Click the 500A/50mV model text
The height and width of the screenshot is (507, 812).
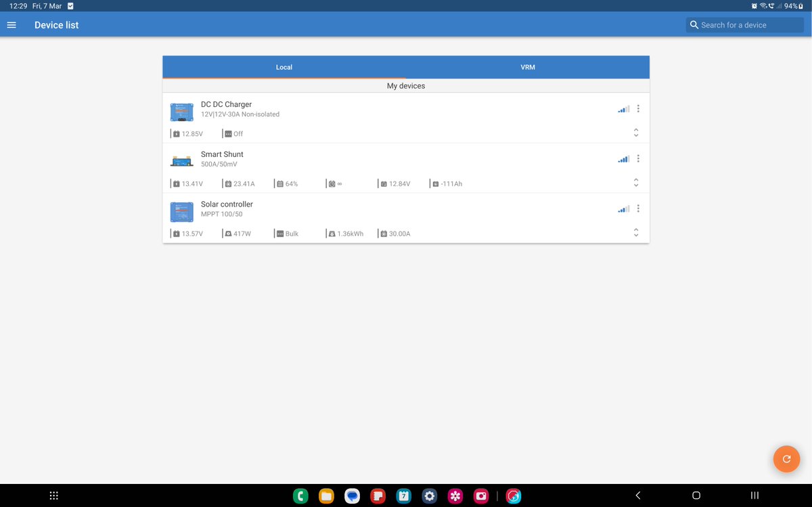point(219,164)
